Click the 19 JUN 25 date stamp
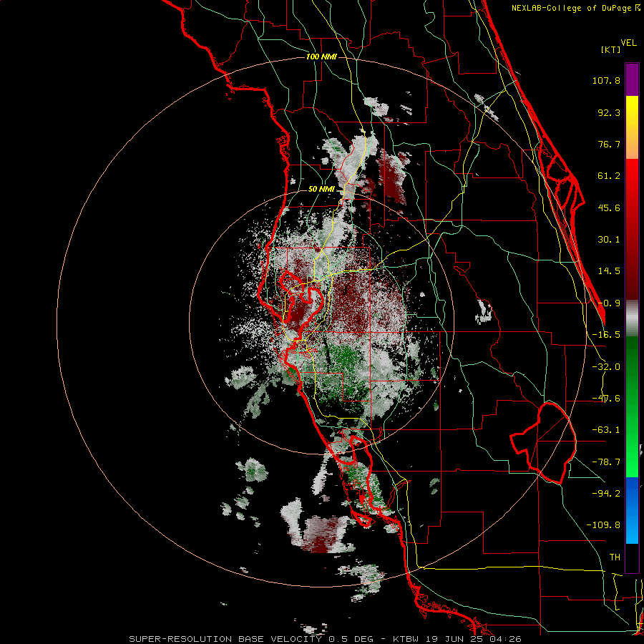This screenshot has width=644, height=644. click(x=453, y=639)
